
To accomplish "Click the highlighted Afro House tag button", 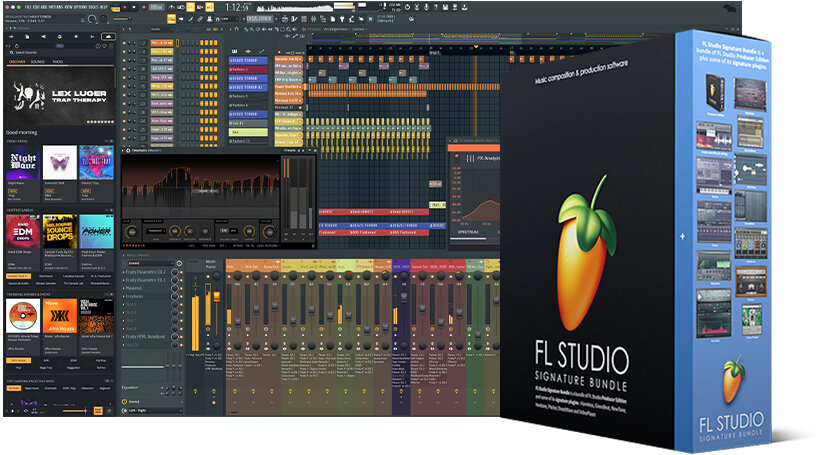I will click(18, 360).
